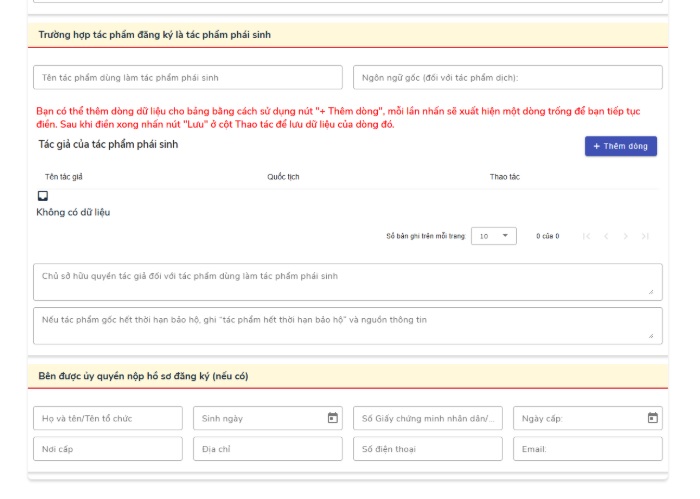
Task: Click the Quốc tịch column header
Action: pyautogui.click(x=283, y=177)
